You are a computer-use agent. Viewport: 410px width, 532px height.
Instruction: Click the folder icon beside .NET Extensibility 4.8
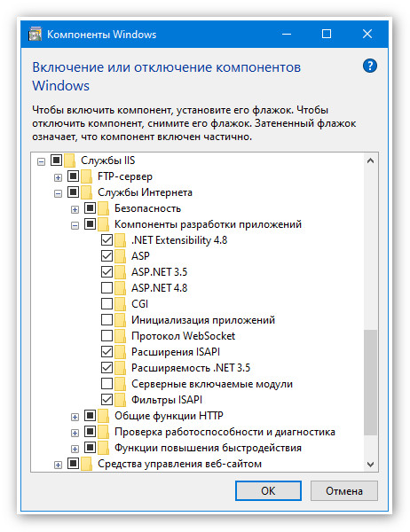[x=121, y=240]
